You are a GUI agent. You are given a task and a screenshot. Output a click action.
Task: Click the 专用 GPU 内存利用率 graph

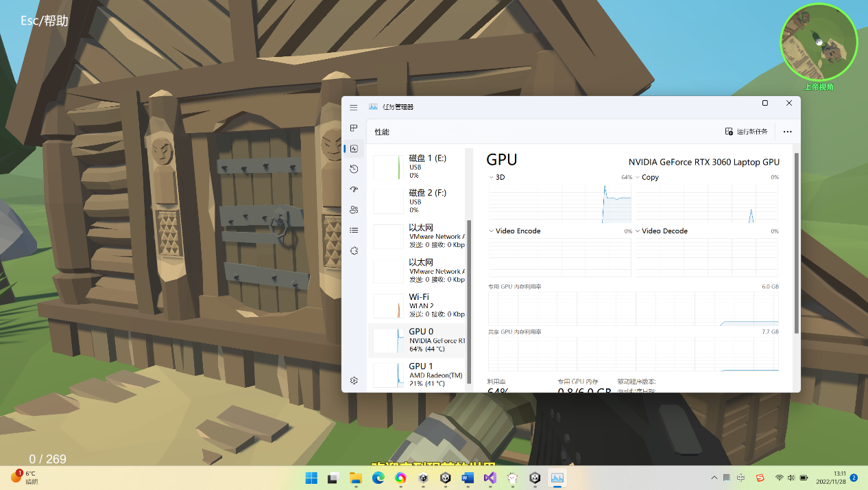click(x=634, y=308)
